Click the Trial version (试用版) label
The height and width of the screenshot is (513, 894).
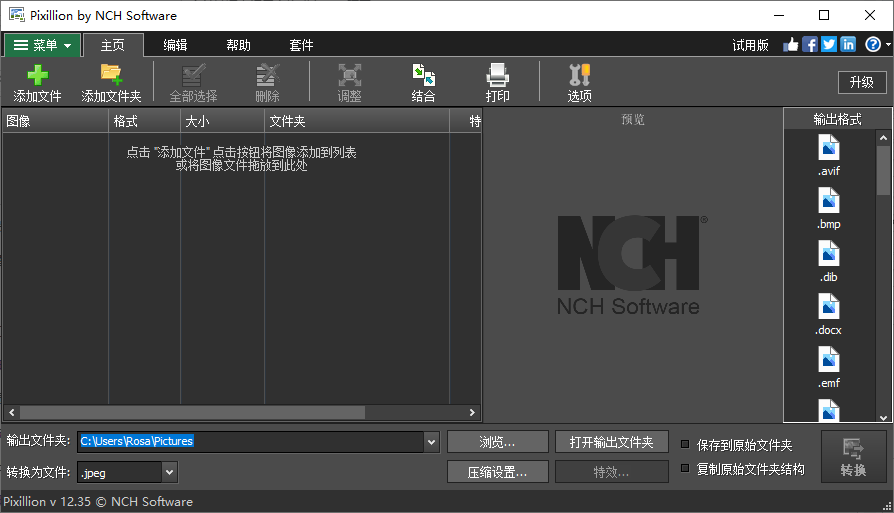point(750,45)
